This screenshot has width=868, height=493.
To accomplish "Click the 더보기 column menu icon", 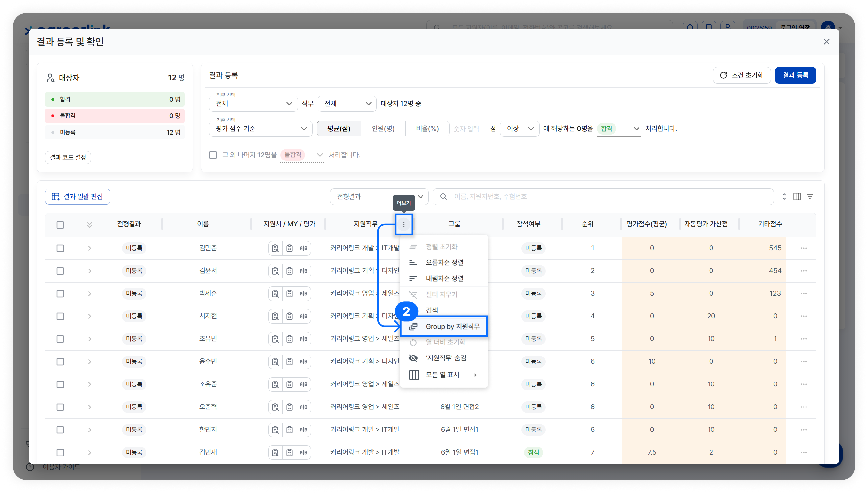I will [x=404, y=224].
